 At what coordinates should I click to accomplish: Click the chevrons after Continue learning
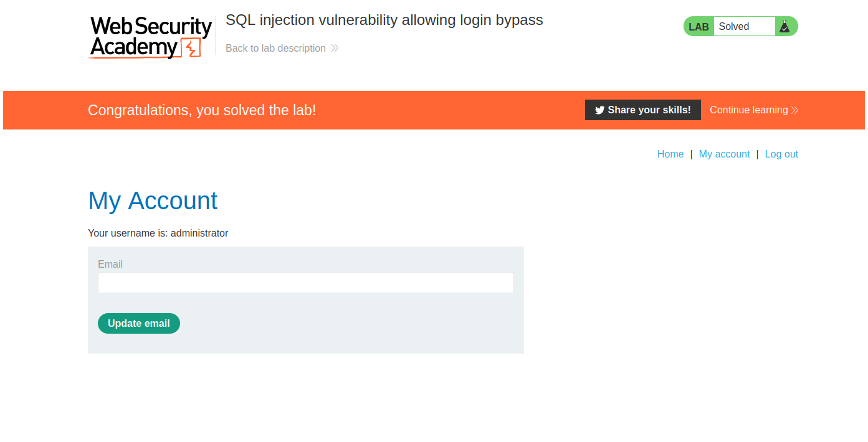point(794,110)
